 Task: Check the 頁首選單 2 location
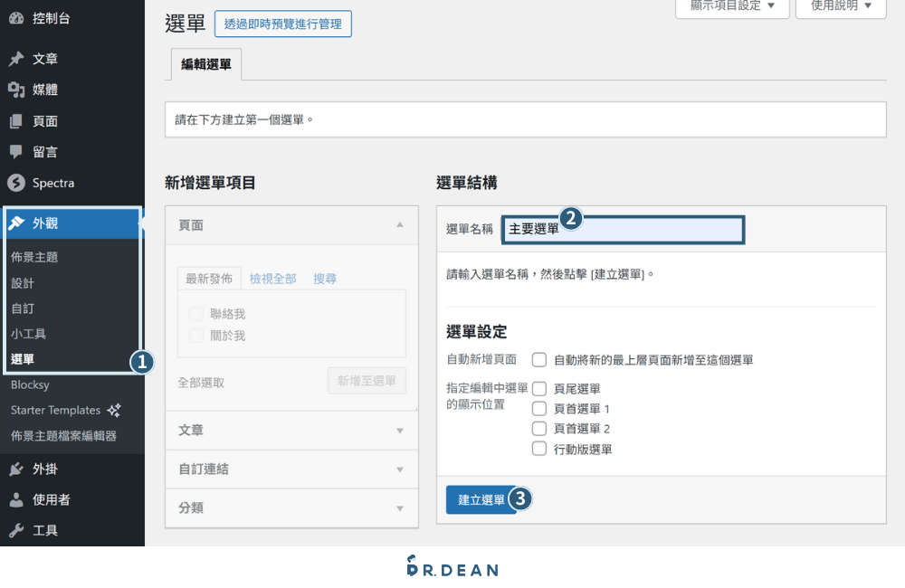pos(539,429)
